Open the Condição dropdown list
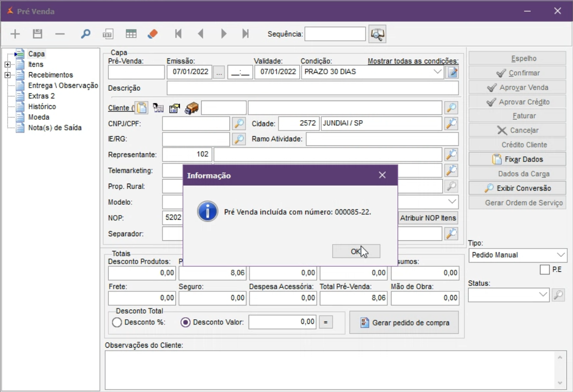This screenshot has width=573, height=392. click(x=438, y=72)
